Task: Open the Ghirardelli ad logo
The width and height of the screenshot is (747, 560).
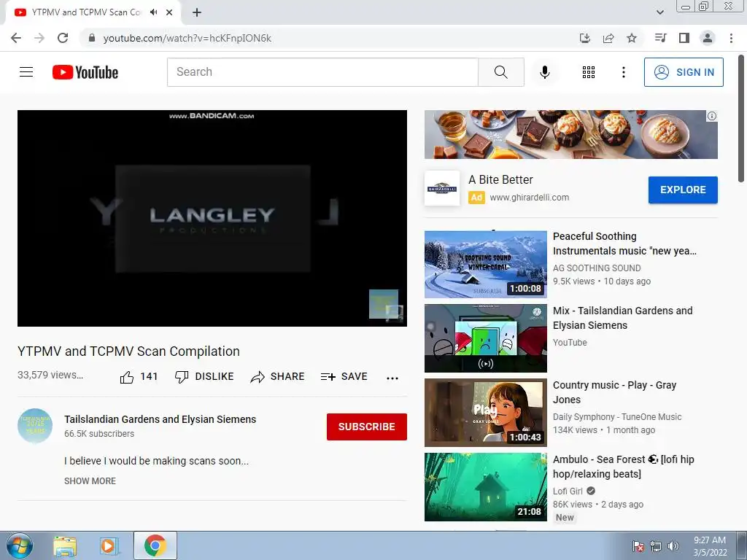Action: tap(442, 188)
